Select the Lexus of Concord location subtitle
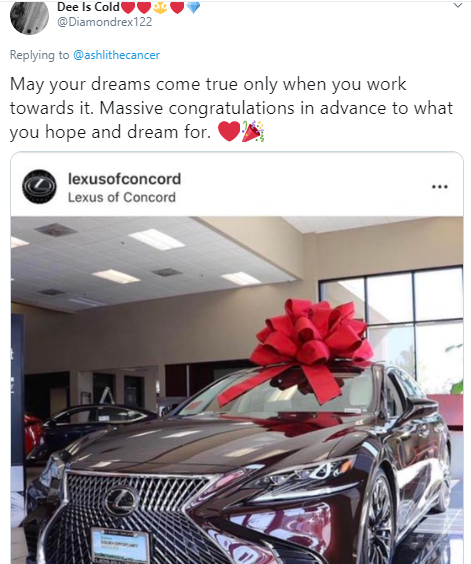This screenshot has width=471, height=564. (x=122, y=197)
